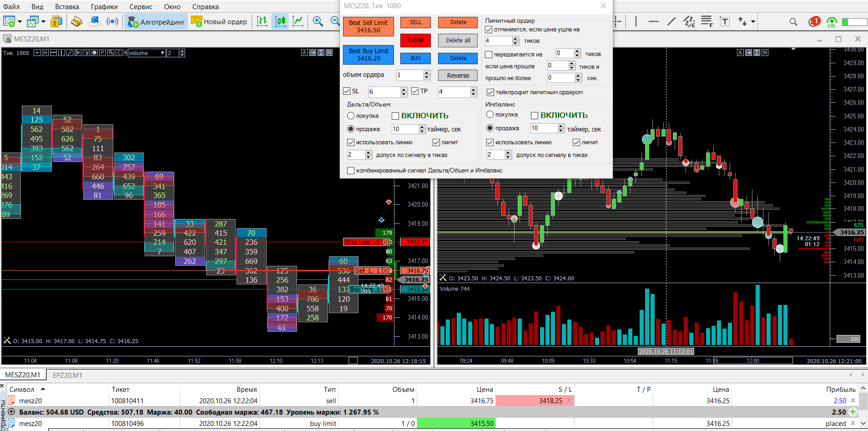
Task: Open the Вид menu
Action: point(37,7)
